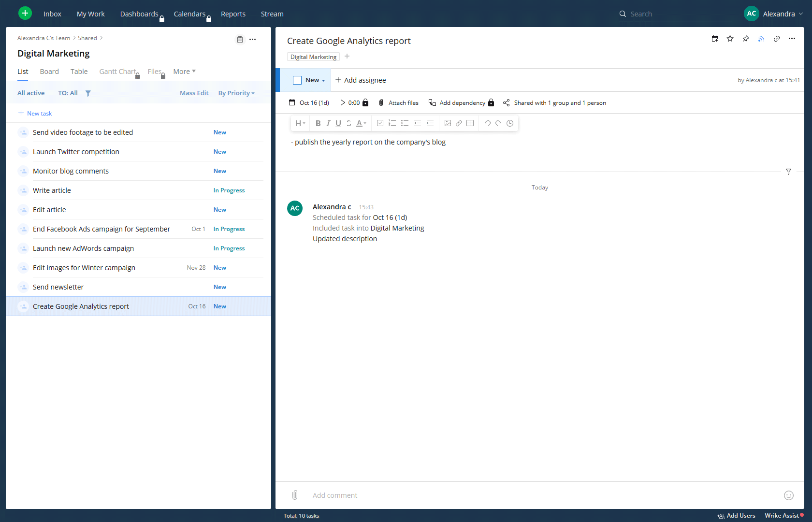The width and height of the screenshot is (812, 522).
Task: Mark the Create Google Analytics report task complete
Action: point(297,80)
